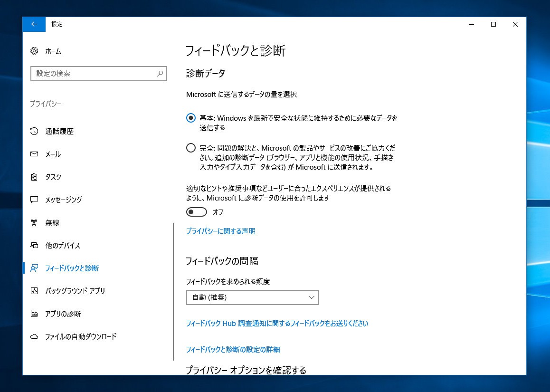Screen dimensions: 550x392
Task: Close the 設定 window
Action: (x=515, y=24)
